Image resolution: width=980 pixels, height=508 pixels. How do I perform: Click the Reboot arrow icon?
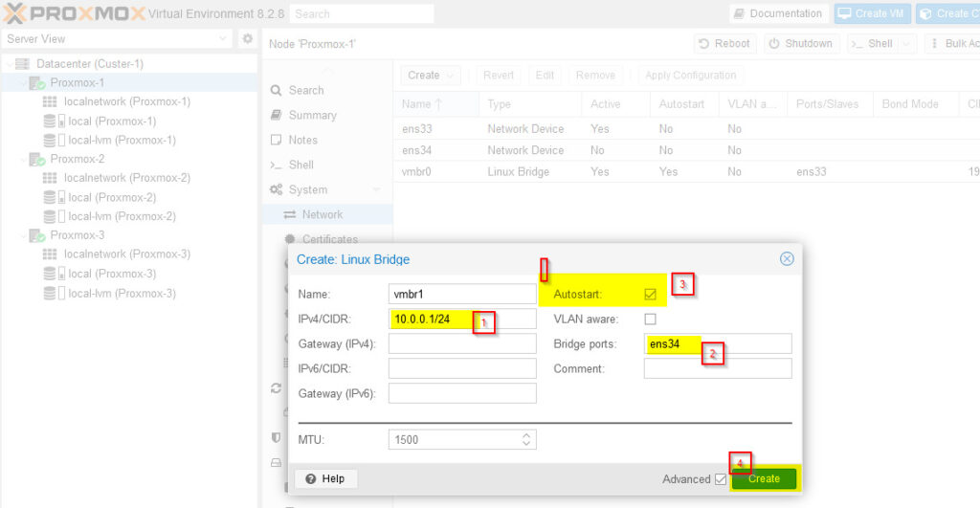point(703,44)
